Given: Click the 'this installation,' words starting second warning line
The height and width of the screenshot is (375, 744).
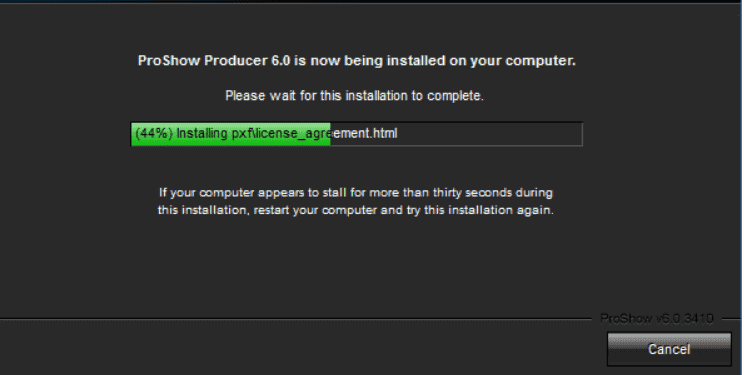Looking at the screenshot, I should click(x=203, y=210).
